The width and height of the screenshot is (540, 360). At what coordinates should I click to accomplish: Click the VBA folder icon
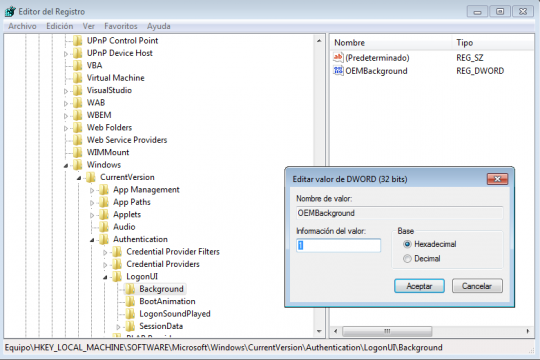pos(78,65)
